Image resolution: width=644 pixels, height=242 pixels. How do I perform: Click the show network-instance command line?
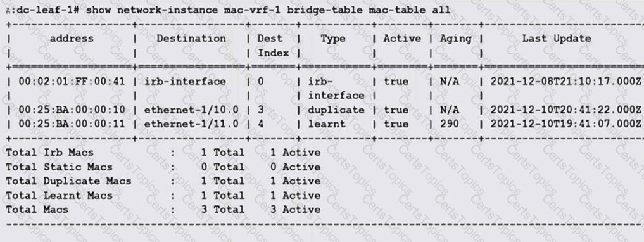(x=229, y=10)
